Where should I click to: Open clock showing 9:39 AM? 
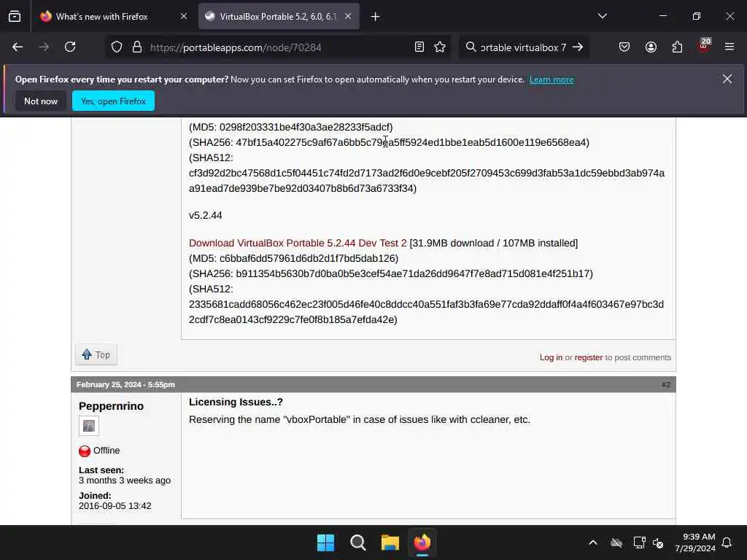(695, 542)
